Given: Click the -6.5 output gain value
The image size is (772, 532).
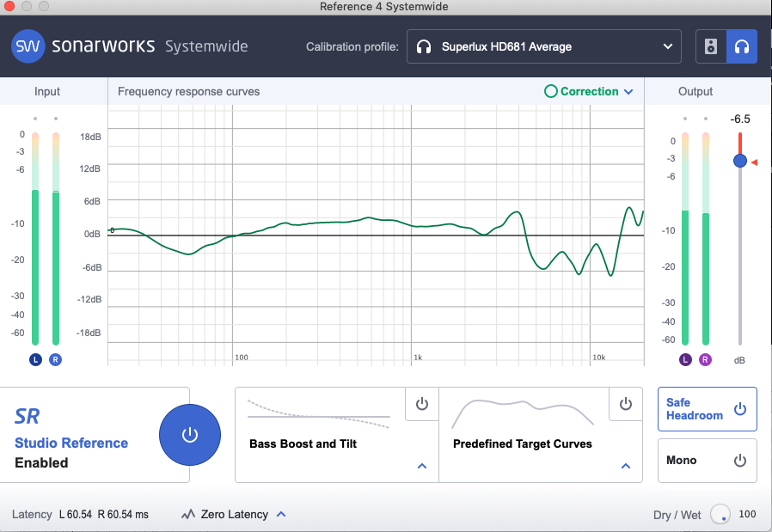Looking at the screenshot, I should (x=740, y=119).
